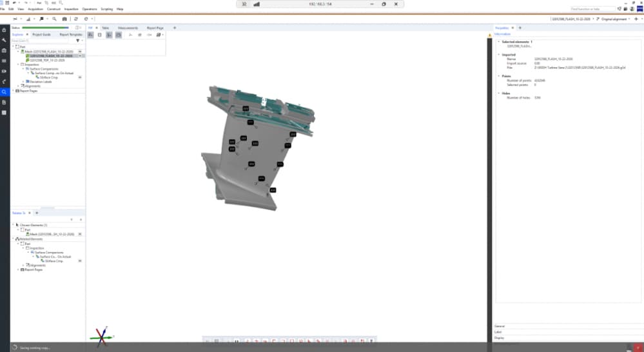The width and height of the screenshot is (644, 352).
Task: Open the Scripting menu
Action: (107, 9)
